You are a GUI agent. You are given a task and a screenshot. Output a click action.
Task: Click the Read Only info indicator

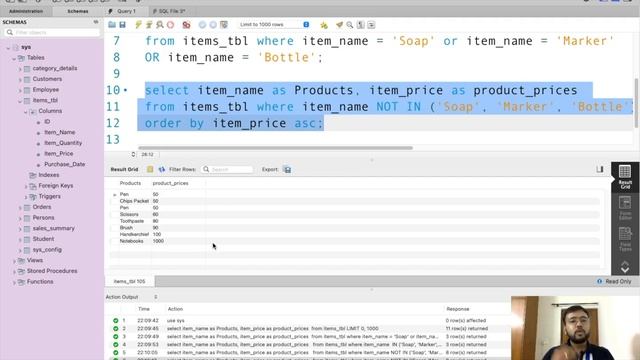click(x=614, y=281)
